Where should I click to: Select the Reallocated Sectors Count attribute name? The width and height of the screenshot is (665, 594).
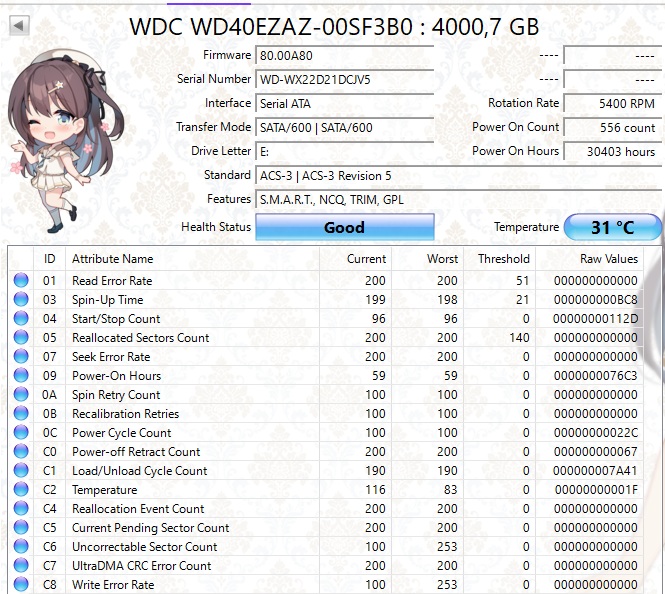click(140, 338)
